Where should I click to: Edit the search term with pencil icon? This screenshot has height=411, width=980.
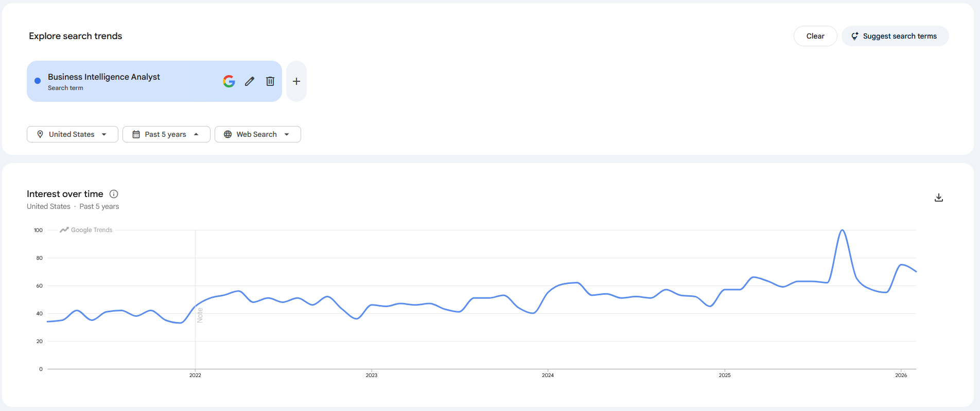250,81
